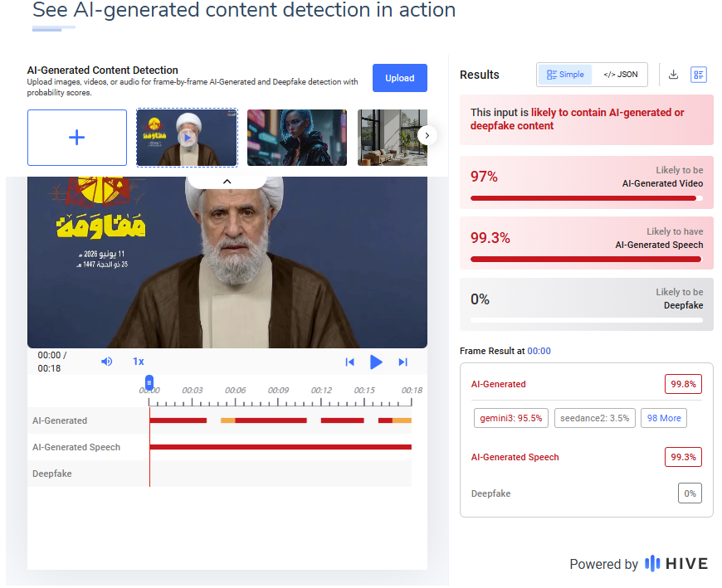Image resolution: width=722 pixels, height=588 pixels.
Task: Click first red AI-Generated timeline segment
Action: [178, 420]
